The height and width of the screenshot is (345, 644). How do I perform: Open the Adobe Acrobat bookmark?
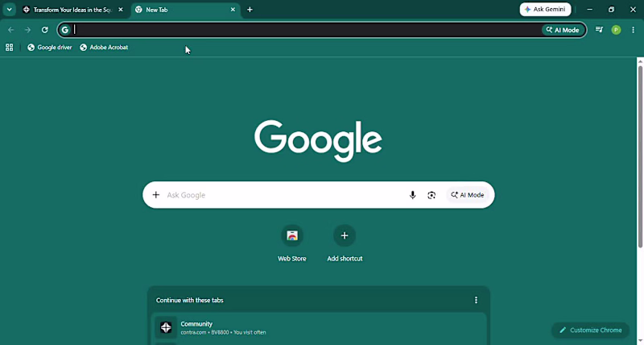click(105, 48)
